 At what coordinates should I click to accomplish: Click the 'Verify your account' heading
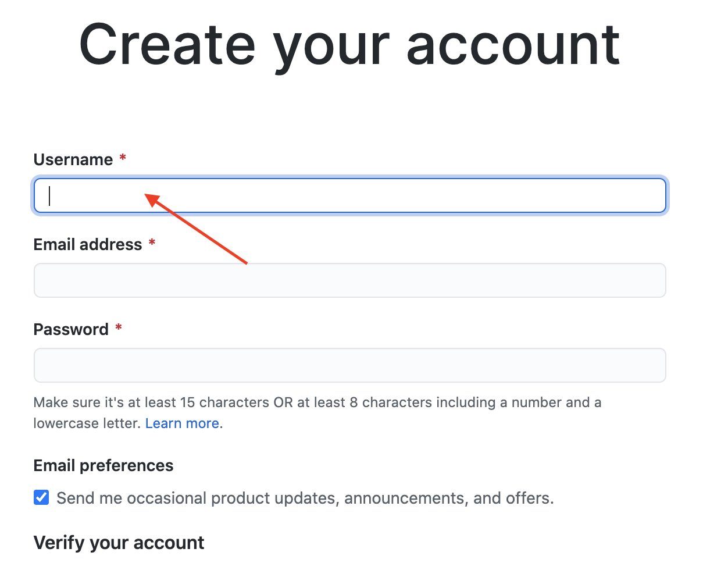point(119,543)
